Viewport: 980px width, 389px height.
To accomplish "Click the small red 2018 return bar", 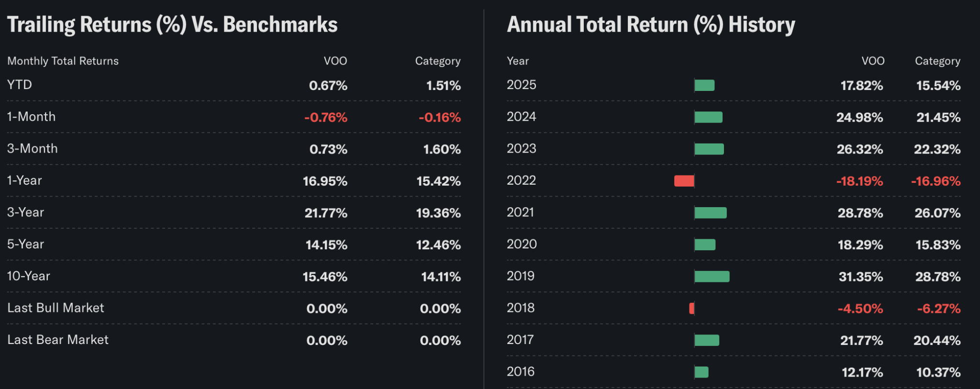I will point(692,309).
